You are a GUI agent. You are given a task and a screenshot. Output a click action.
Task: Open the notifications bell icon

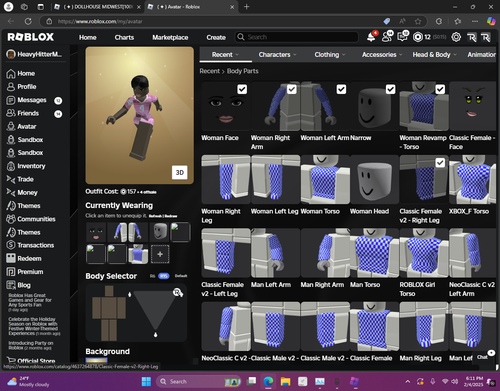tap(371, 37)
